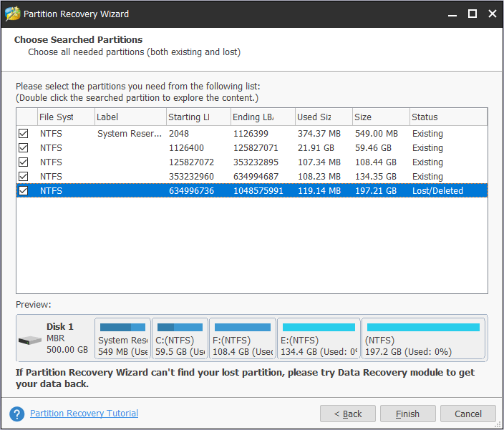Screen dimensions: 504x430
Task: Select the C:(NTFS) partition block in preview
Action: (x=180, y=338)
